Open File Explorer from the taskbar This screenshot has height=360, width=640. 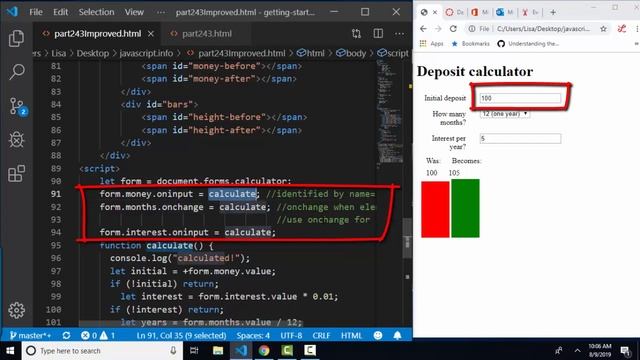[218, 351]
